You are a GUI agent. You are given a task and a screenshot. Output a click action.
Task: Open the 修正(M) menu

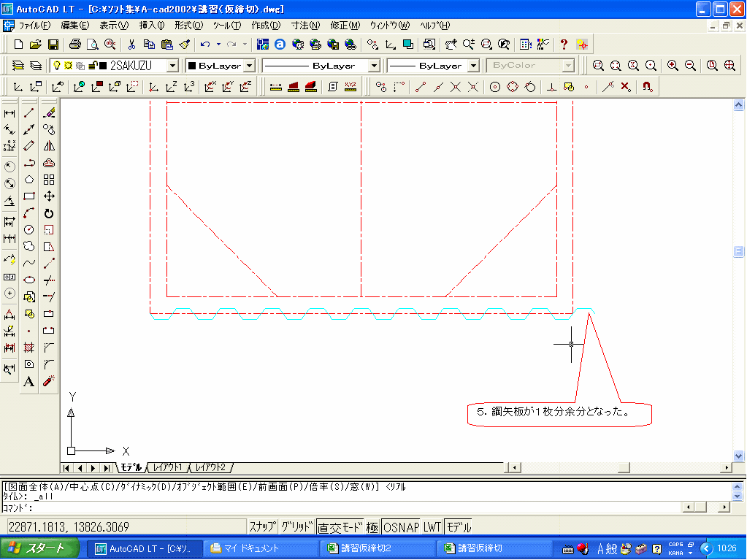345,26
